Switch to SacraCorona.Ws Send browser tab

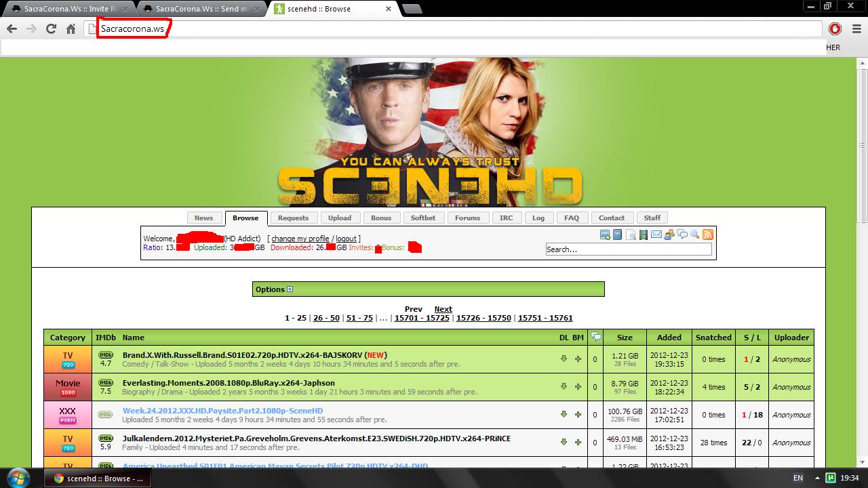[x=201, y=9]
